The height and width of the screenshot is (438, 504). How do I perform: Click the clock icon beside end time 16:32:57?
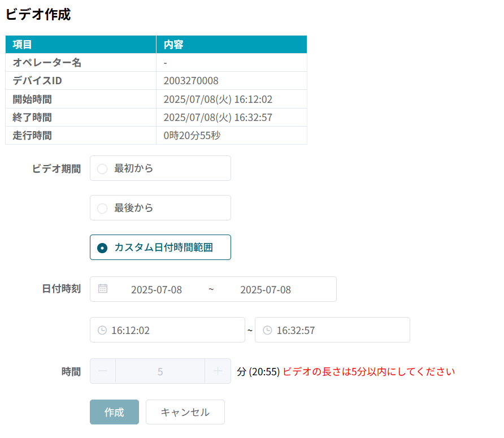267,330
